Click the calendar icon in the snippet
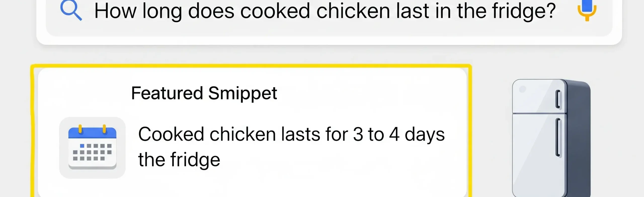The height and width of the screenshot is (197, 644). point(92,148)
